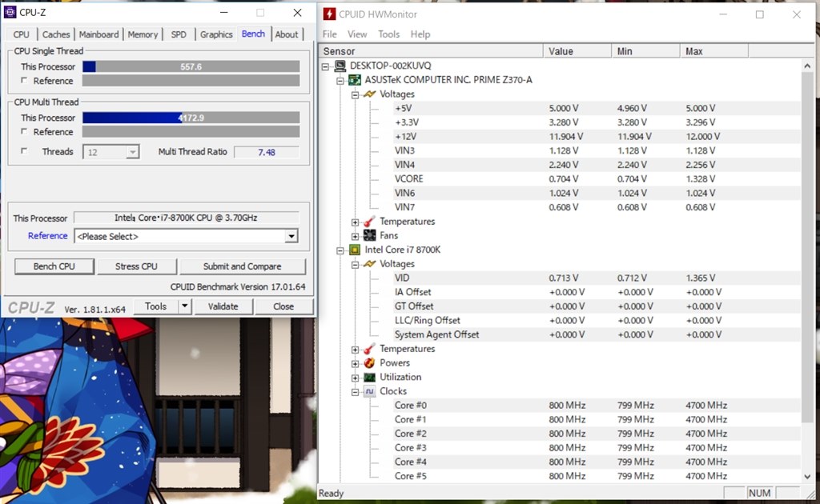Expand the Powers node
The image size is (820, 504).
pyautogui.click(x=355, y=363)
